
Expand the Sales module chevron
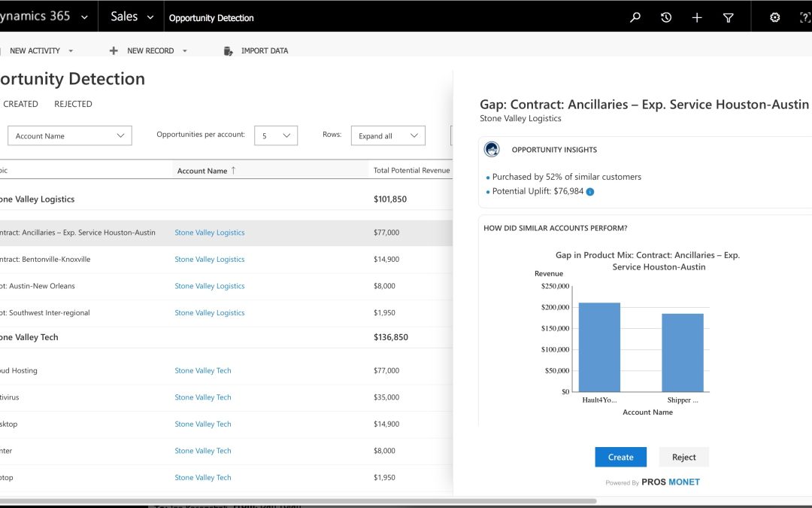[150, 17]
